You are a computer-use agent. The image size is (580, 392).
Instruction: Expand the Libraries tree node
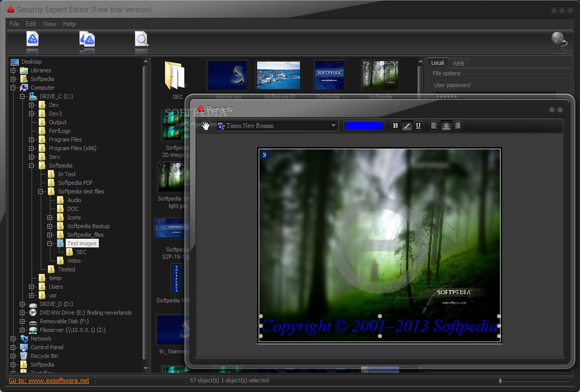13,70
